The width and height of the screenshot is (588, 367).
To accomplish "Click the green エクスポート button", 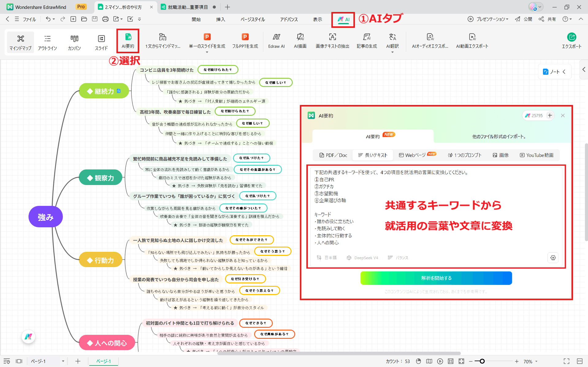I will [x=571, y=41].
